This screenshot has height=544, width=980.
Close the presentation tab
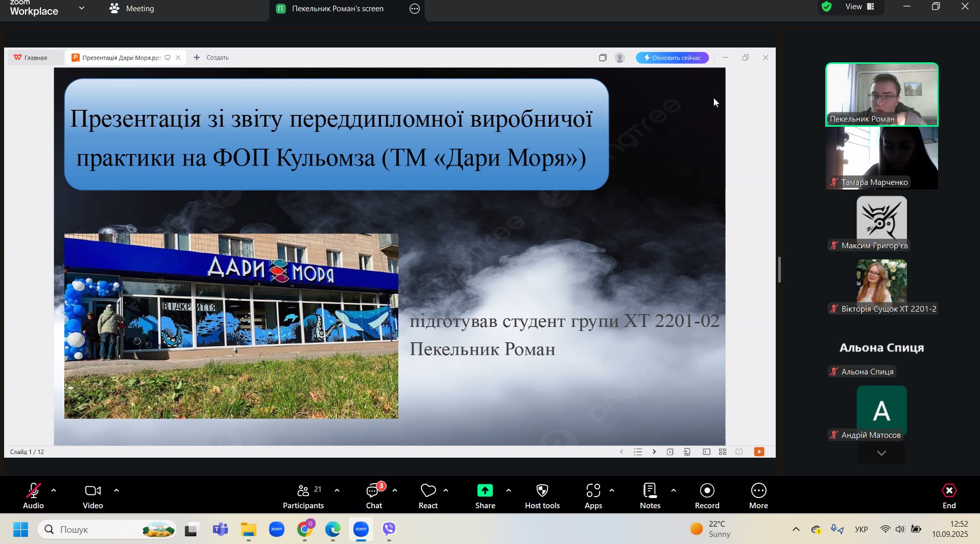[178, 58]
